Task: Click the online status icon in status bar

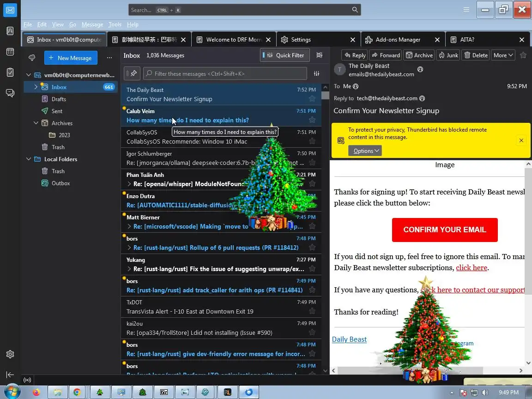Action: (28, 380)
